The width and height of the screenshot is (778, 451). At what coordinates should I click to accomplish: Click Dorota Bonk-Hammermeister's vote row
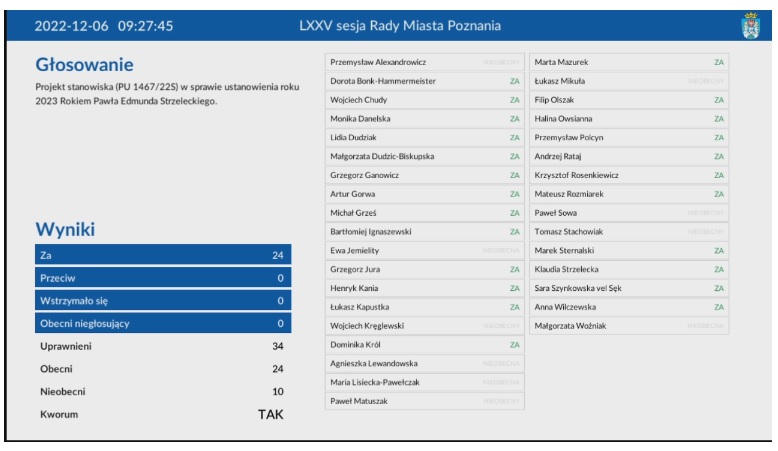pyautogui.click(x=425, y=81)
